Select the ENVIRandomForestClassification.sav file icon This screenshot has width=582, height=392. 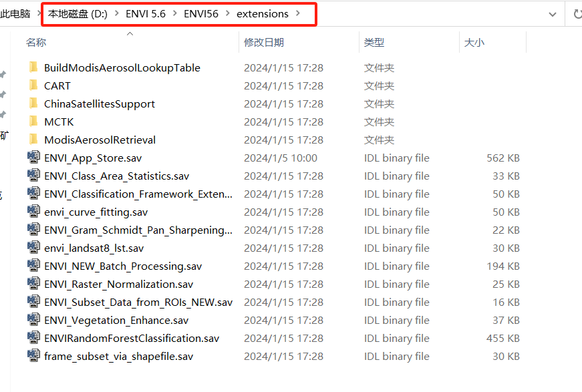click(x=33, y=338)
